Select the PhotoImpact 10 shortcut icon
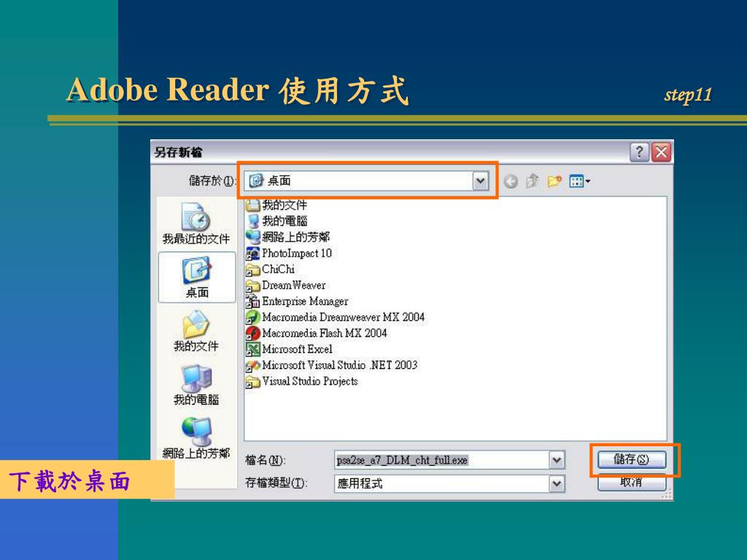The height and width of the screenshot is (560, 747). [x=252, y=253]
